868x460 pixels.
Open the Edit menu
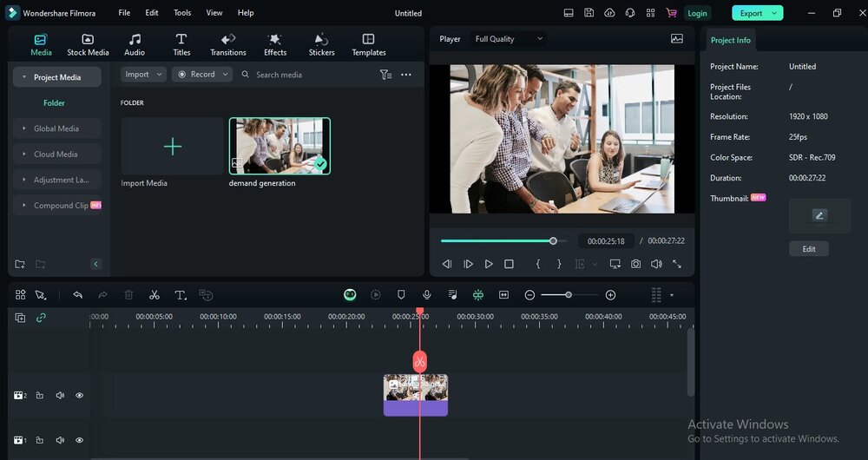click(x=152, y=13)
